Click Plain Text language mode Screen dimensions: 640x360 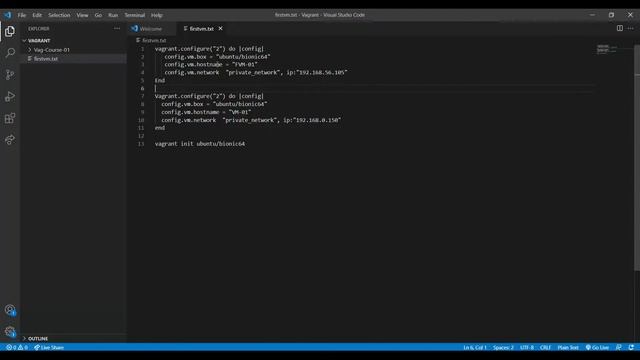pyautogui.click(x=568, y=347)
